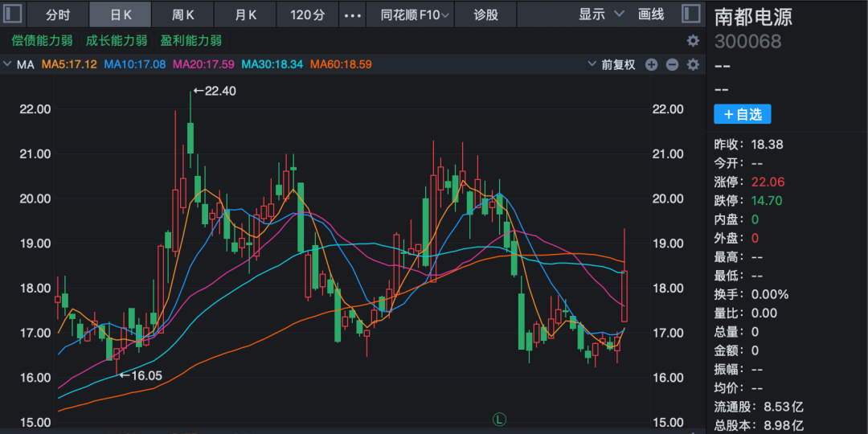The width and height of the screenshot is (868, 434).
Task: Add stock with +自选 button
Action: pyautogui.click(x=742, y=114)
